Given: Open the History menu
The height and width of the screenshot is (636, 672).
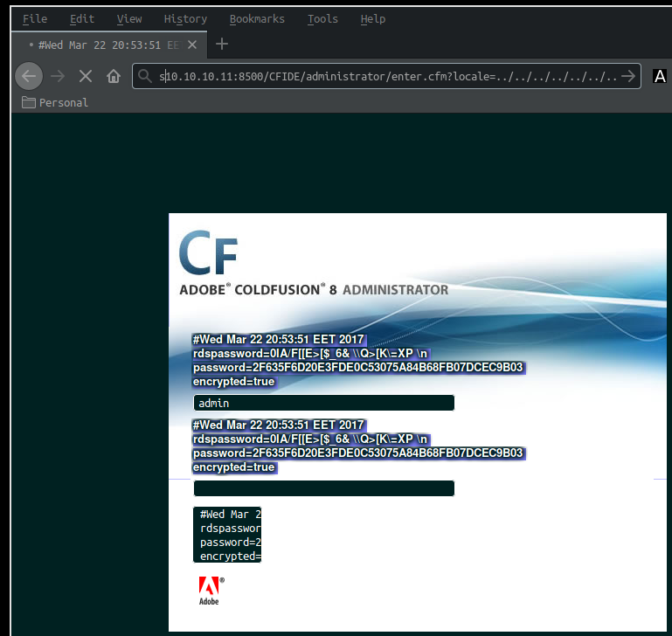Looking at the screenshot, I should point(185,19).
